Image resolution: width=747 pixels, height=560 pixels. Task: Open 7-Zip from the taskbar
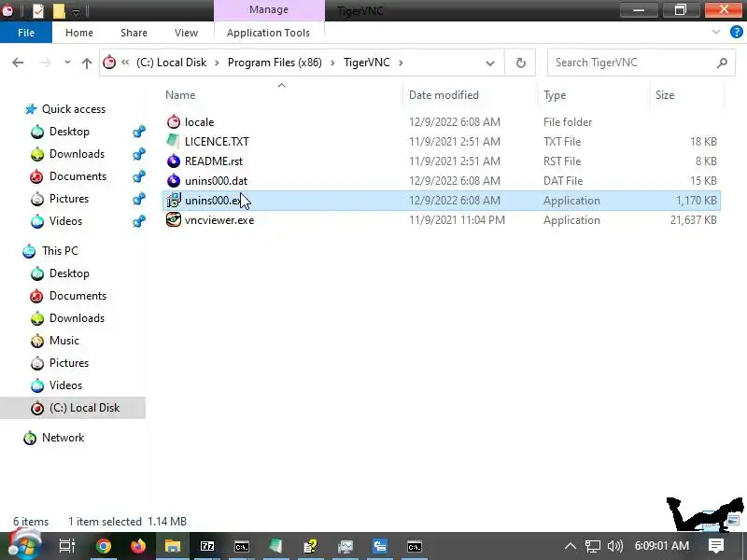[x=207, y=546]
